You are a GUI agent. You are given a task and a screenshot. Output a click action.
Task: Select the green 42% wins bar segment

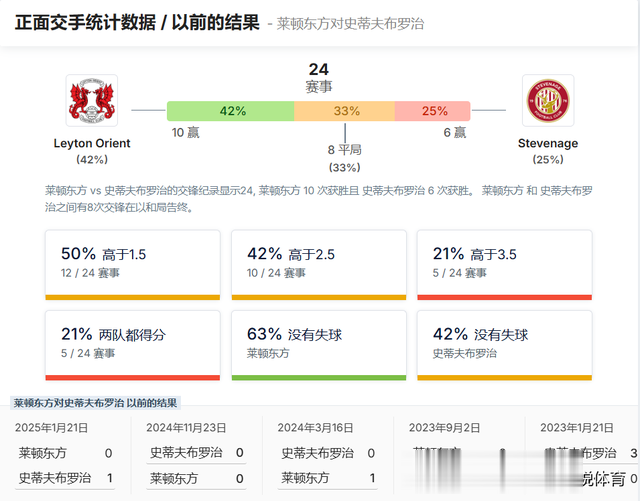pyautogui.click(x=231, y=111)
